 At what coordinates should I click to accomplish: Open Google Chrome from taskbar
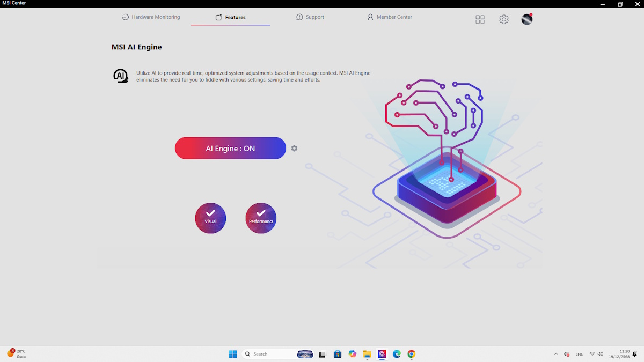(x=411, y=354)
